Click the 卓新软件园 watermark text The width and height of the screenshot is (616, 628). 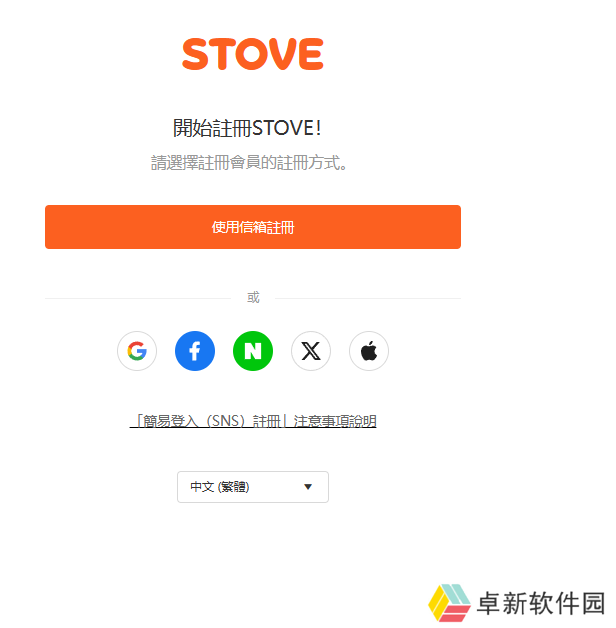tap(541, 603)
